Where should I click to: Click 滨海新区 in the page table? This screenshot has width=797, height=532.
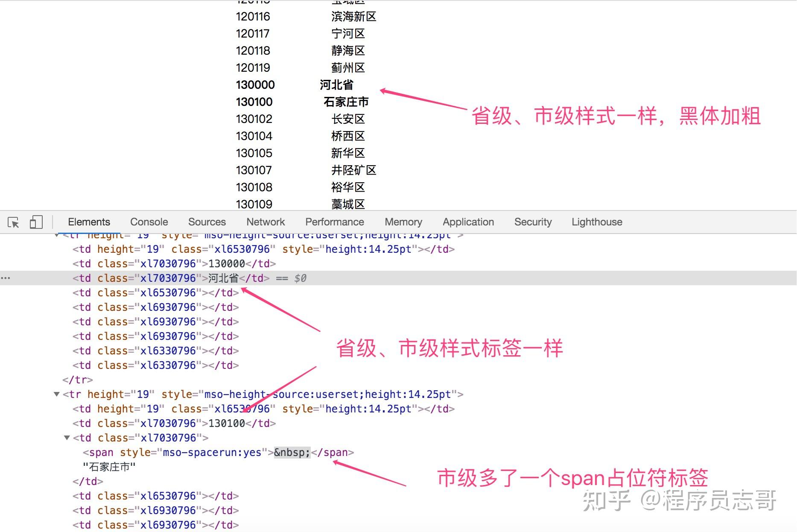(353, 16)
